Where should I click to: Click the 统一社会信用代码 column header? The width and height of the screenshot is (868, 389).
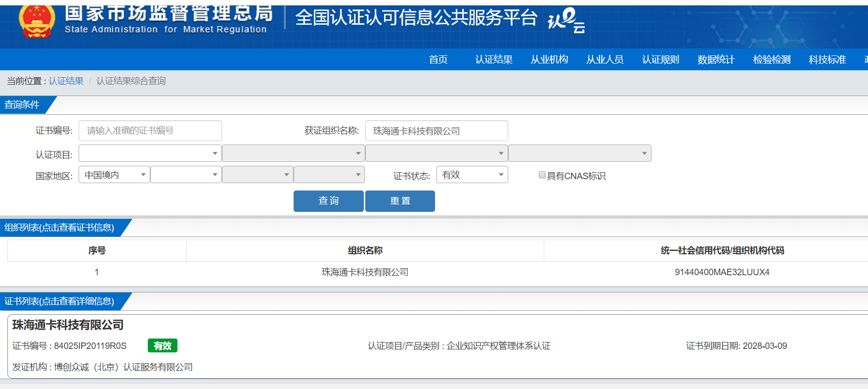pos(722,250)
